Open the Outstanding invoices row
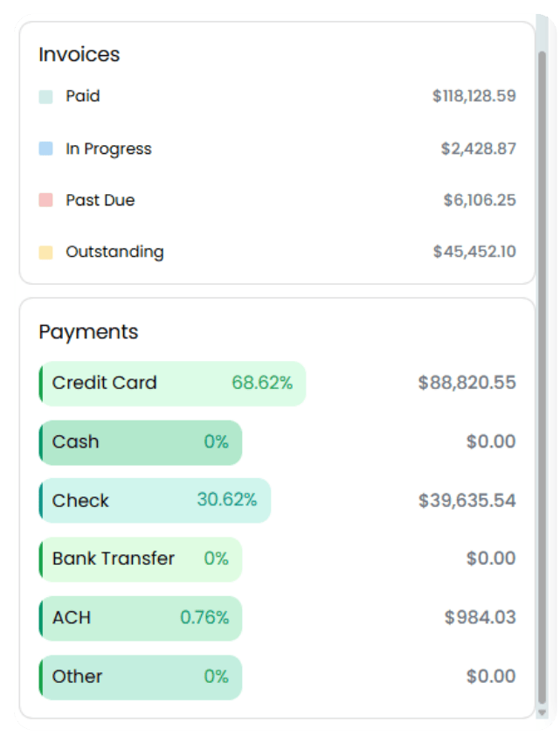Viewport: 560px width, 743px height. coord(277,252)
